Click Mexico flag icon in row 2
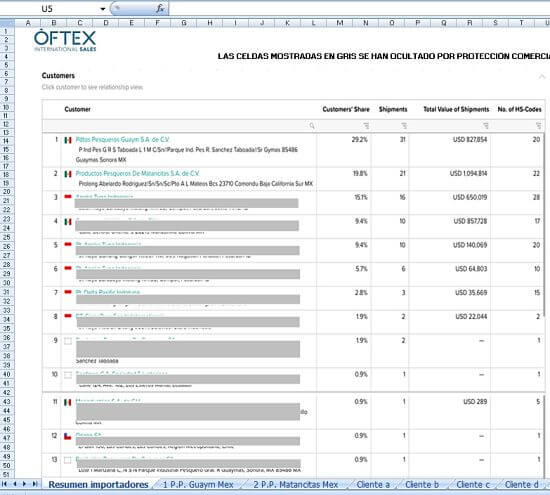This screenshot has width=550, height=495. tap(68, 174)
